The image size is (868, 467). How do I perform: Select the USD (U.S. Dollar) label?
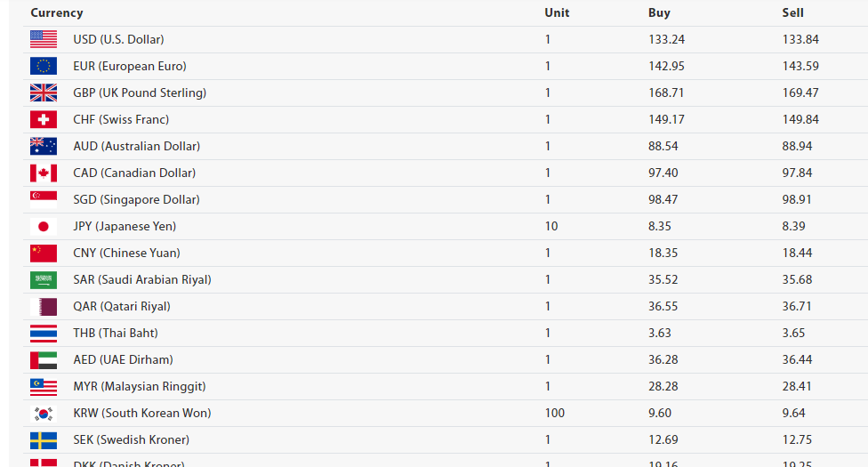[118, 39]
